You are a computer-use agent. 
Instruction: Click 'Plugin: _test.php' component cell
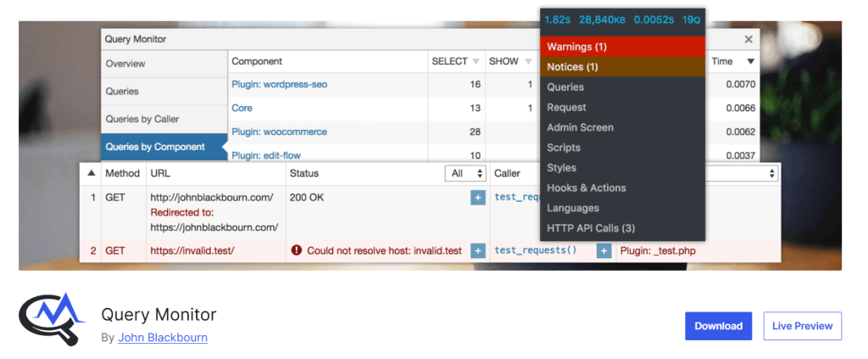658,251
